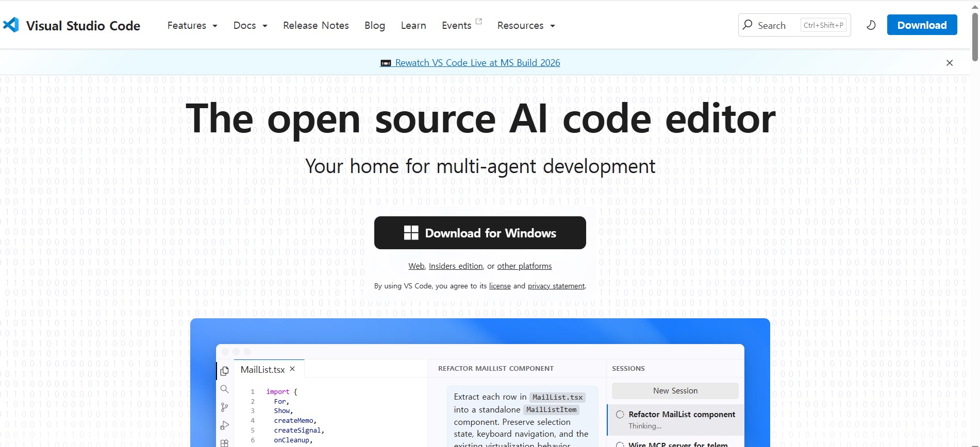Click the page vertical scrollbar thumb
The image size is (980, 447).
975,36
